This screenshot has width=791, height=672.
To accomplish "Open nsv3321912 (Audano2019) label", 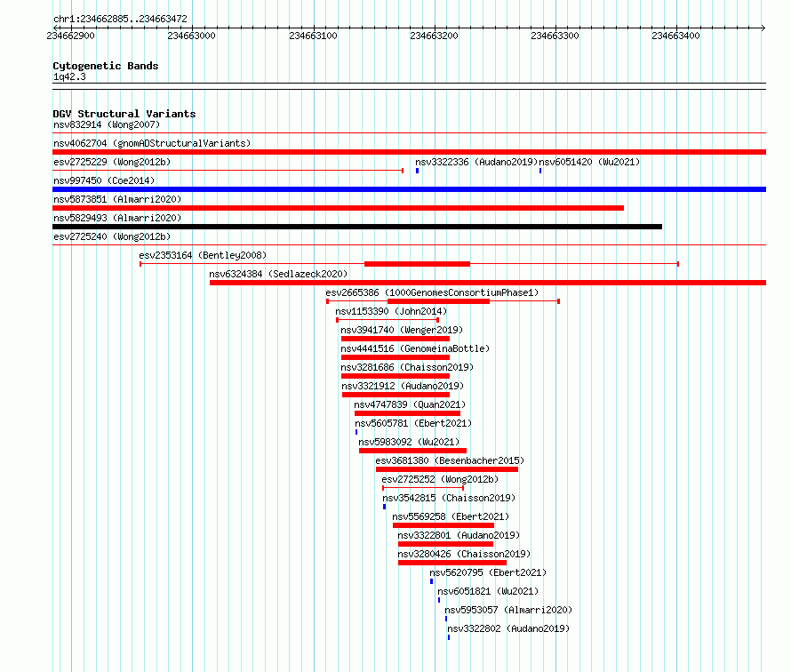I will tap(403, 386).
